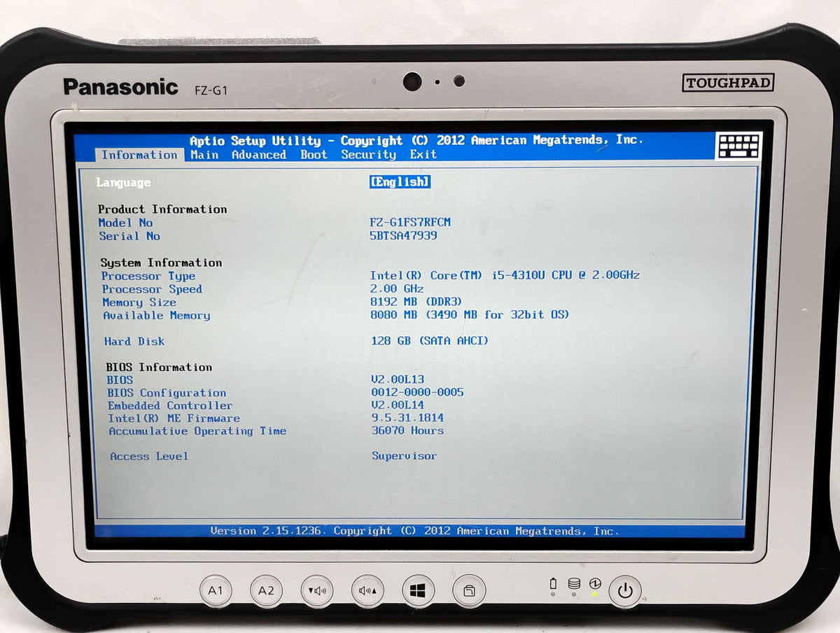Click the Language label
This screenshot has height=633, width=840.
point(123,183)
